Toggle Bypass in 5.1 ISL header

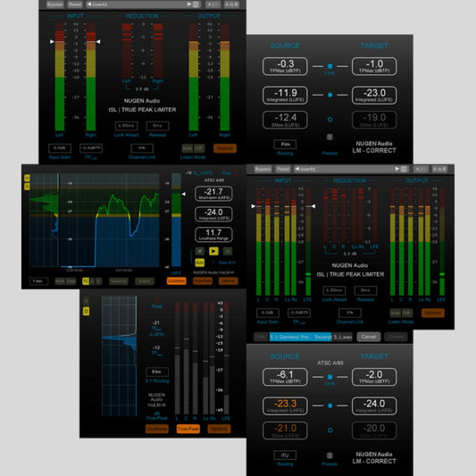tap(263, 169)
